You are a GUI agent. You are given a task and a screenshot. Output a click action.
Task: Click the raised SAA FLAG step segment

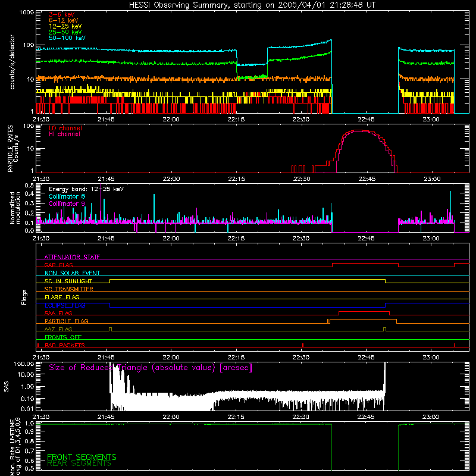(x=364, y=311)
